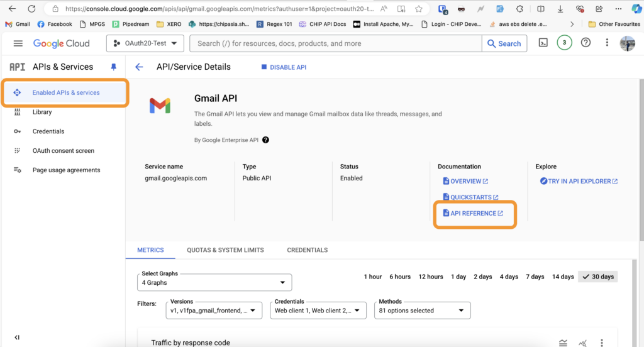Select the 30 days time range
Screen dimensions: 644x347
(x=597, y=277)
